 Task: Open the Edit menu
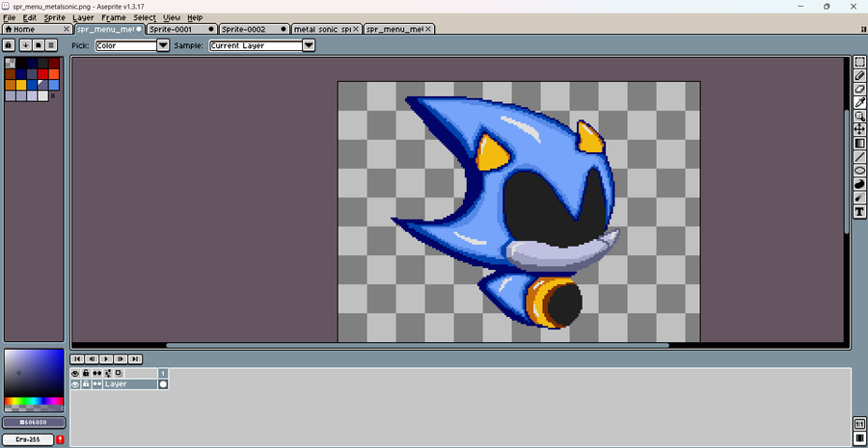click(x=29, y=17)
